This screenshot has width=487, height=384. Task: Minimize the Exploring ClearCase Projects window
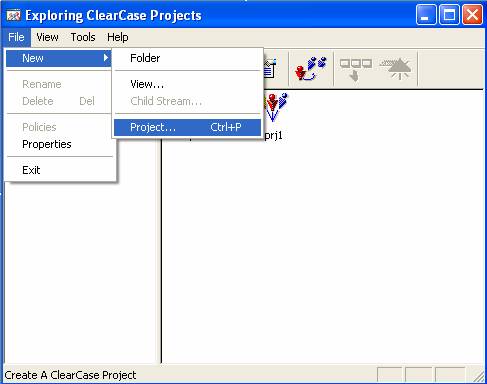[x=426, y=15]
